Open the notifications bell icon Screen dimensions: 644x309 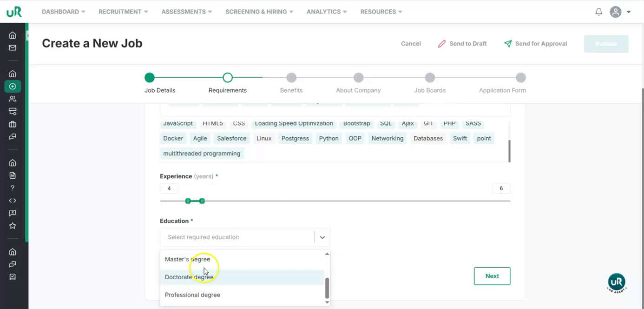[x=598, y=12]
